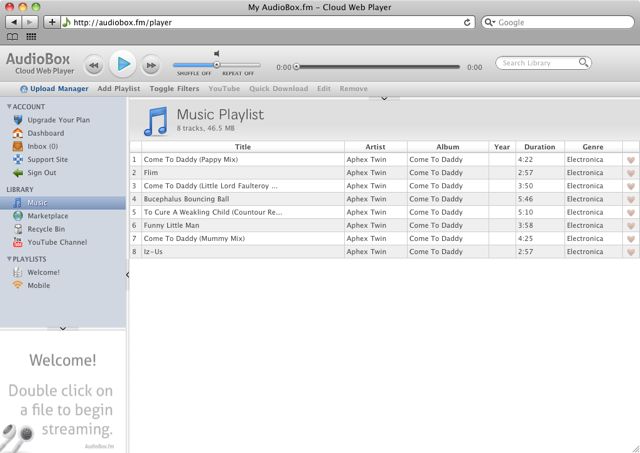The image size is (640, 453).
Task: Open the Top Sites grid icon
Action: click(x=31, y=37)
